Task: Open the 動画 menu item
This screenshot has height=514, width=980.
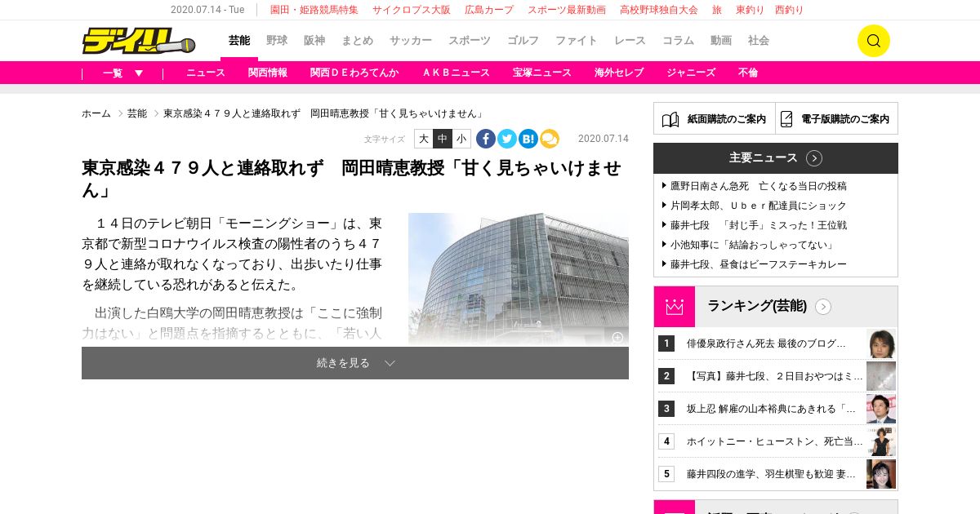Action: tap(721, 41)
